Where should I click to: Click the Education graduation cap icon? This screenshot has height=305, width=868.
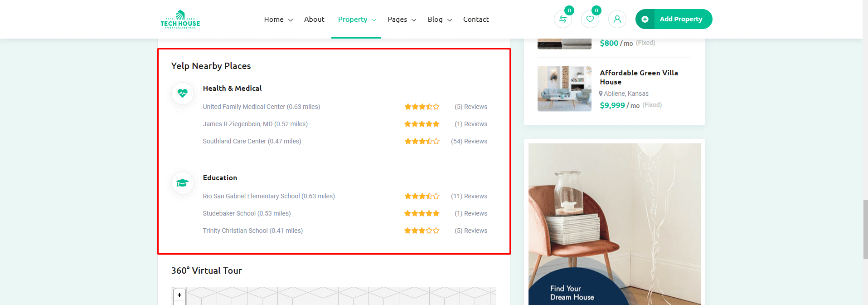point(183,182)
